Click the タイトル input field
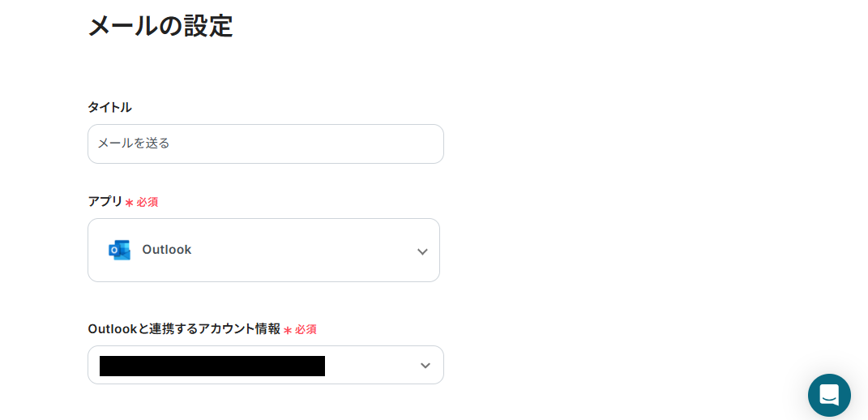 (265, 144)
